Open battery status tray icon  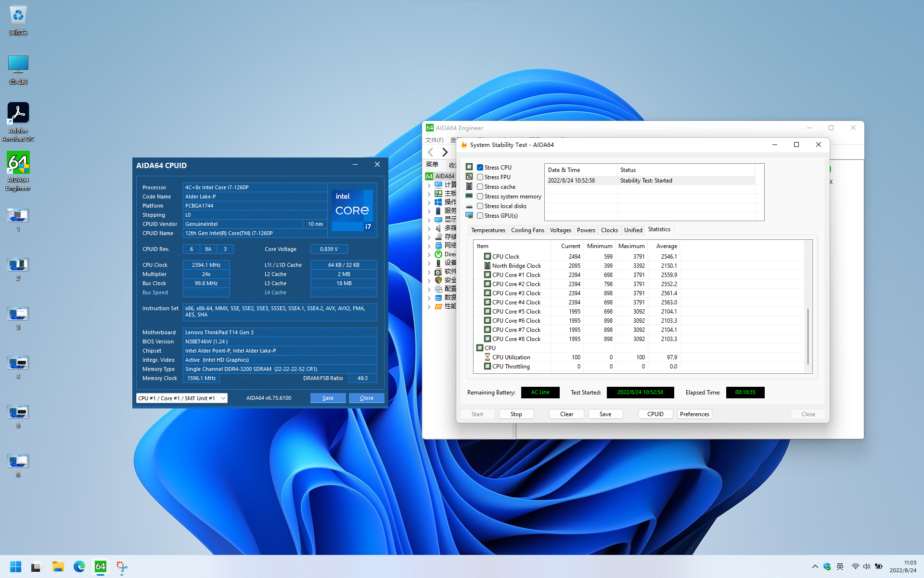click(879, 566)
